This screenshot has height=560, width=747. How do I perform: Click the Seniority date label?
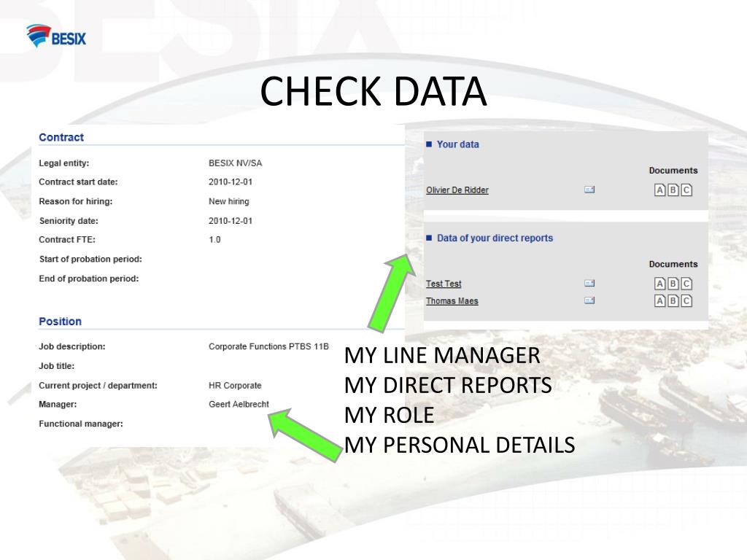(x=69, y=221)
